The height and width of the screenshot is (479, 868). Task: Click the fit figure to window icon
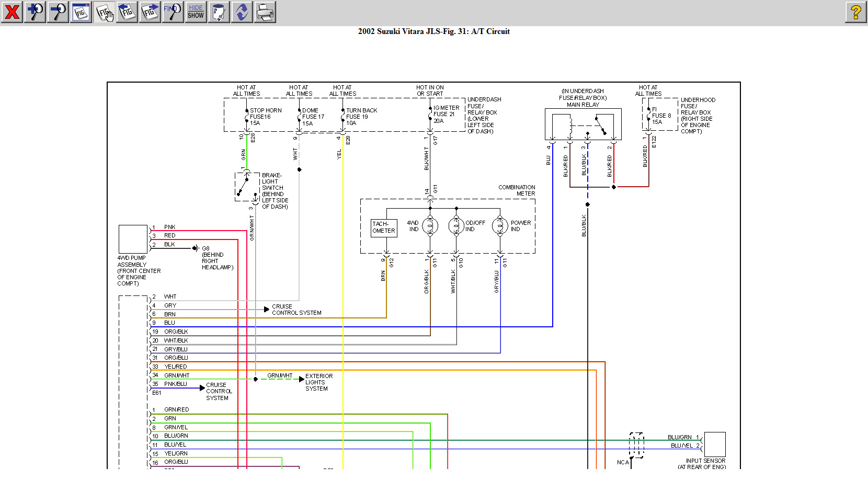tap(81, 12)
